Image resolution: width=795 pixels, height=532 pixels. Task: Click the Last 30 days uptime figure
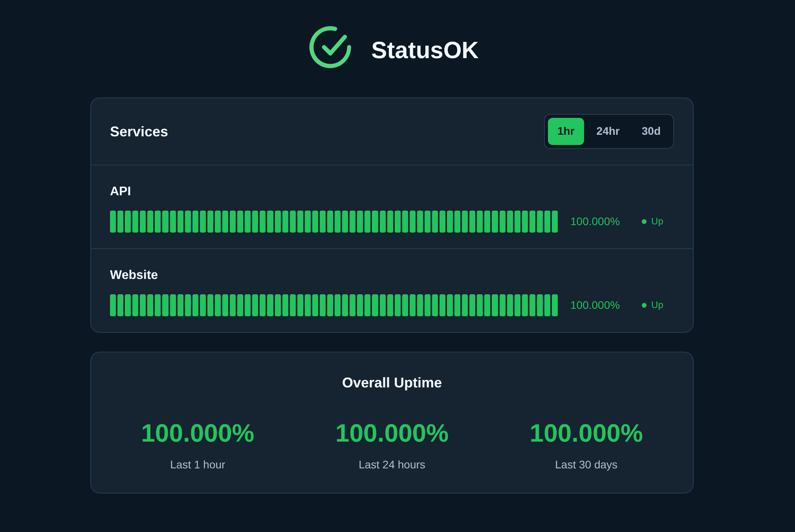click(586, 433)
